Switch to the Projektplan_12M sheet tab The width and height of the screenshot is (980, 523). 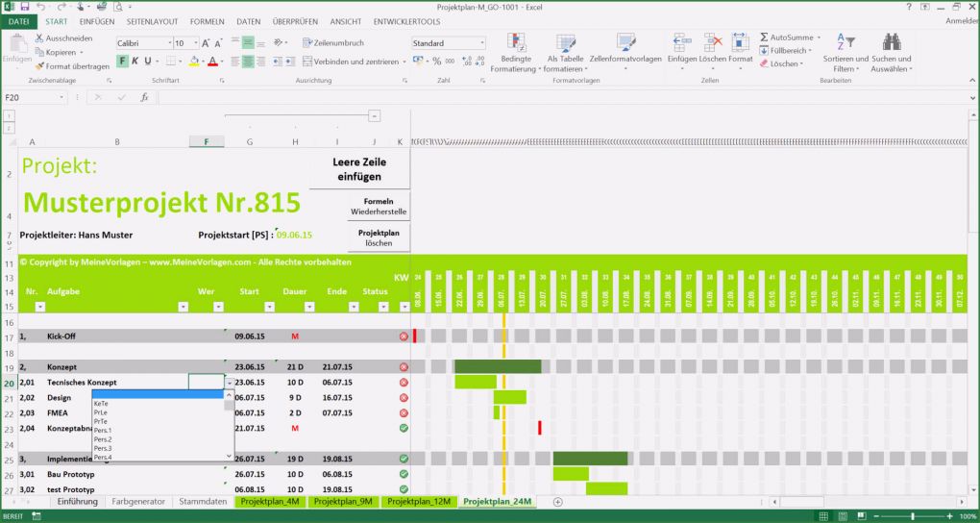pyautogui.click(x=416, y=502)
